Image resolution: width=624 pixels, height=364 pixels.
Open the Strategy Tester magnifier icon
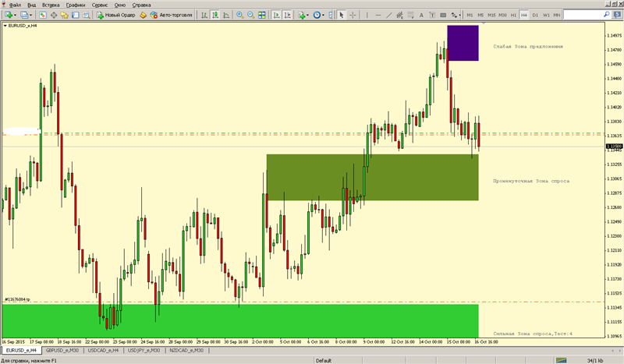[x=86, y=15]
